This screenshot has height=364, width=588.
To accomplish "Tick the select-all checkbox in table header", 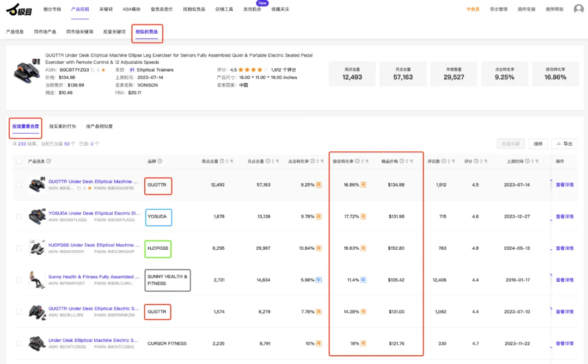I will tap(19, 162).
